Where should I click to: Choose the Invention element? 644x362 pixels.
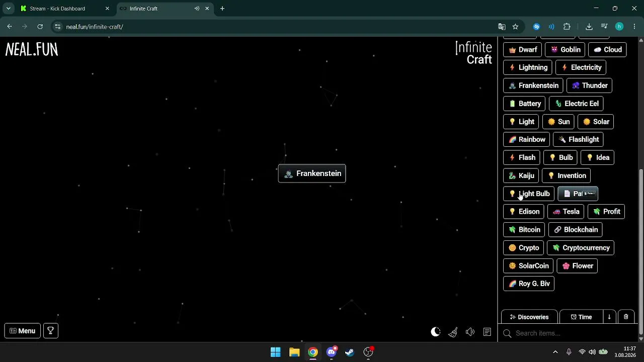point(566,175)
